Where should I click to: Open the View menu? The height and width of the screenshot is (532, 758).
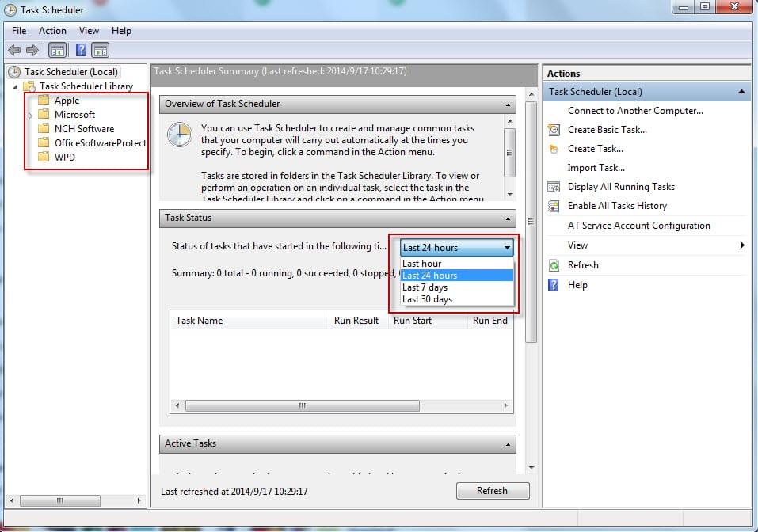coord(88,30)
